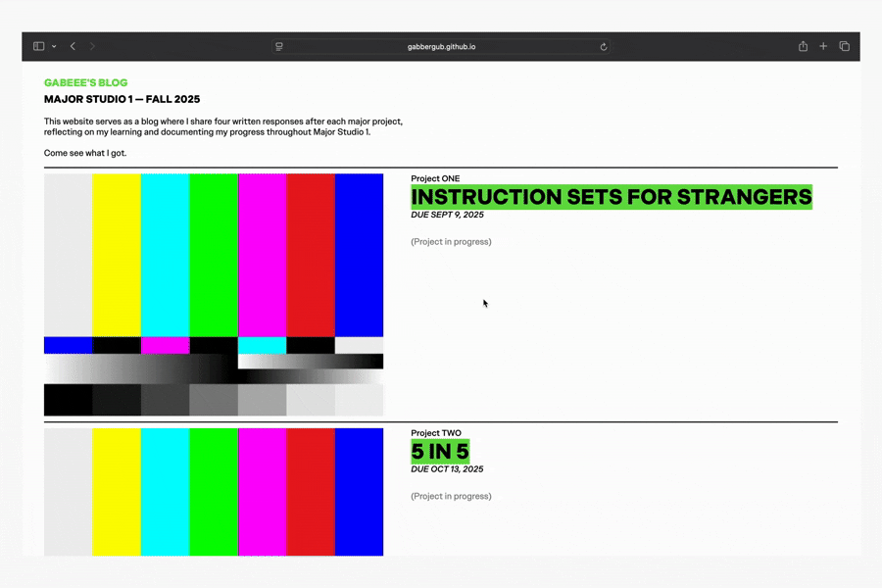Click the GABEEE'S BLOG title link

[85, 83]
